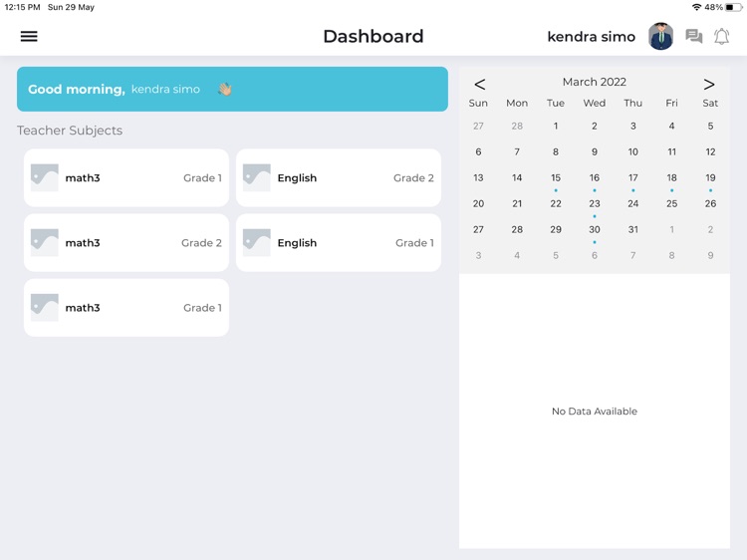Open the math3 Grade 2 subject card
This screenshot has height=560, width=747.
point(126,242)
